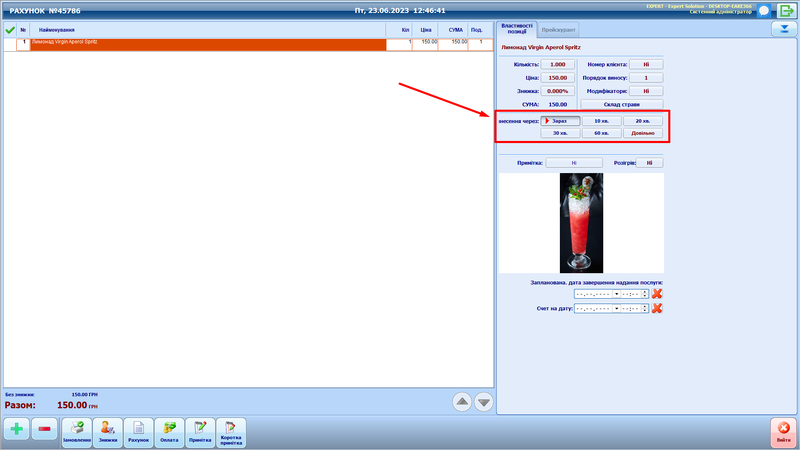Click the cocktail product image
The width and height of the screenshot is (800, 450).
(581, 222)
